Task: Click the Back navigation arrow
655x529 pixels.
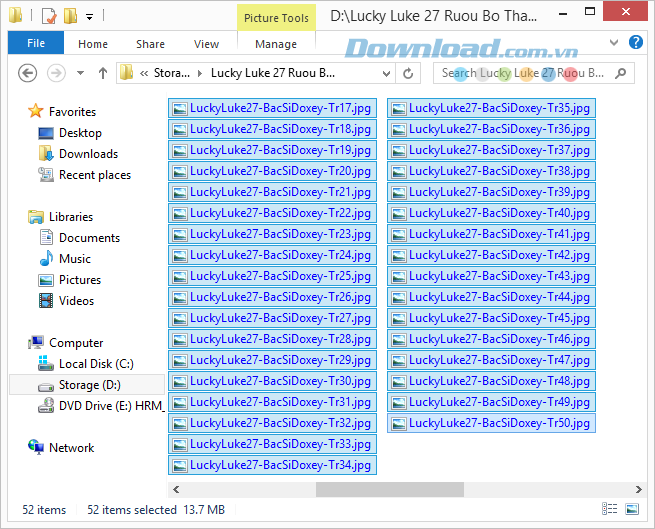Action: pyautogui.click(x=28, y=74)
